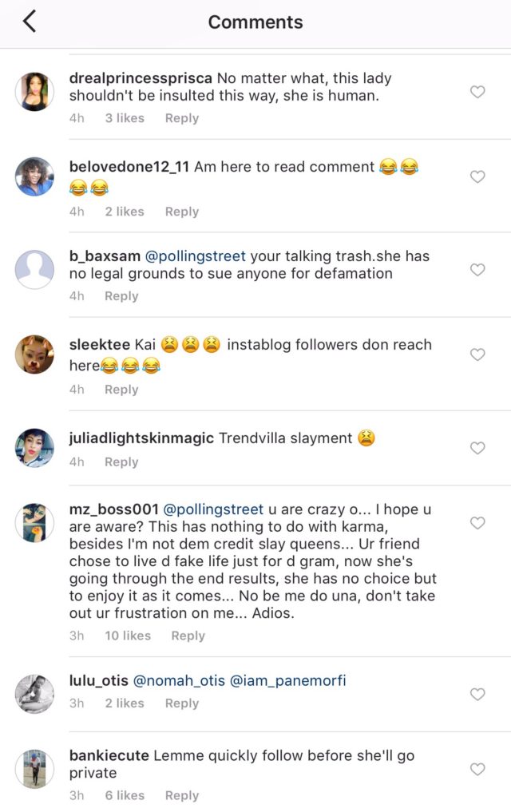Image resolution: width=511 pixels, height=812 pixels.
Task: Like sleektee's comment with the heart icon
Action: [478, 355]
